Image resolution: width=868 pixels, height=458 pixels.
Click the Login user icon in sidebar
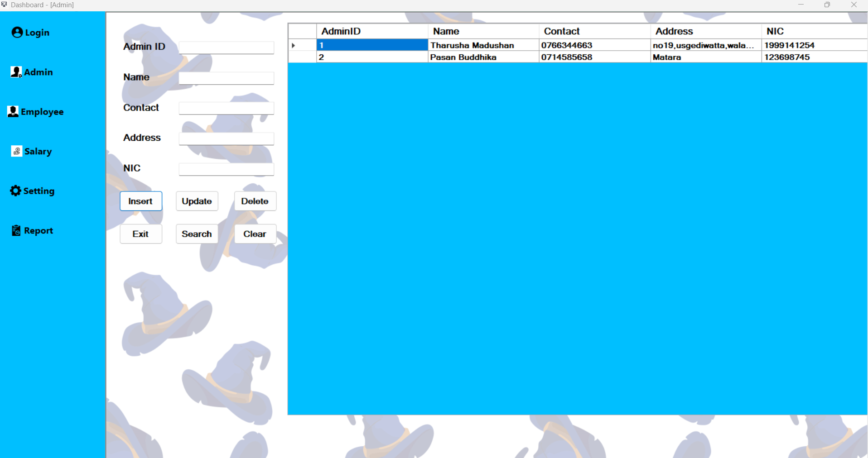pos(17,32)
